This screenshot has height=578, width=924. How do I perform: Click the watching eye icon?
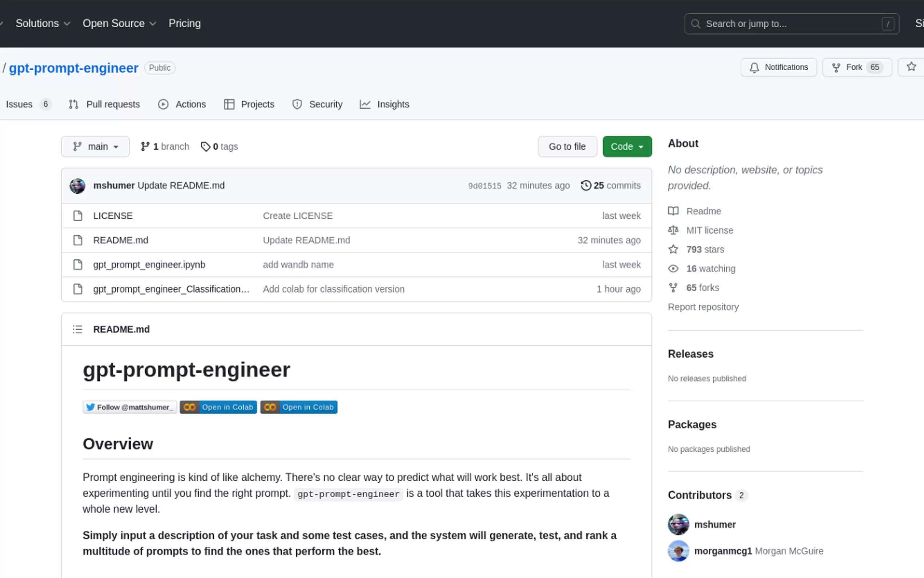click(673, 268)
